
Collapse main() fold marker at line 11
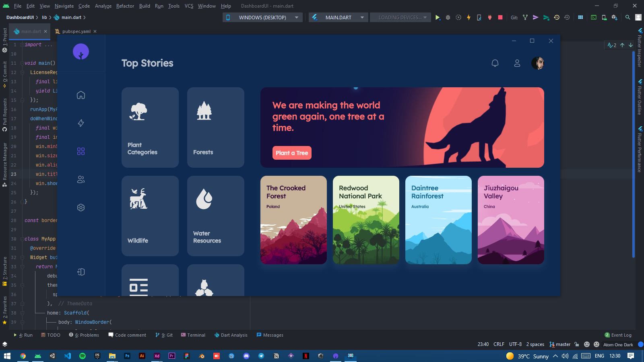pos(23,63)
